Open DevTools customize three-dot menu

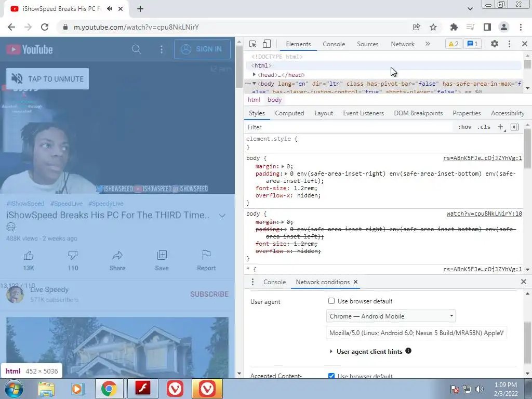point(509,44)
